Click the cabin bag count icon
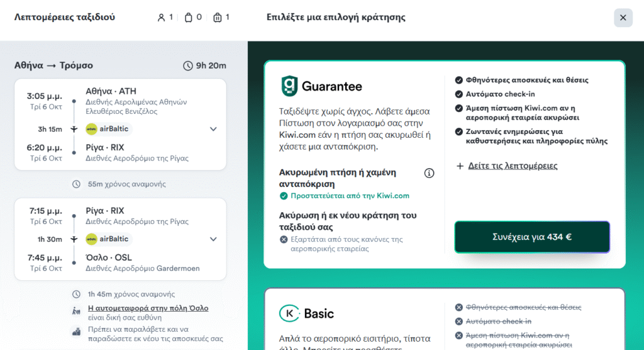 (188, 18)
